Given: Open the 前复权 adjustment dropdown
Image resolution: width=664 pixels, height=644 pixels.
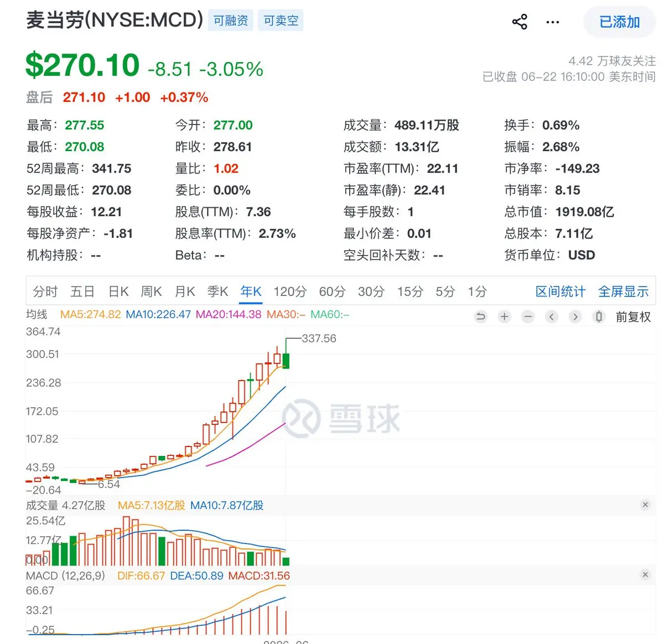Looking at the screenshot, I should pyautogui.click(x=633, y=316).
